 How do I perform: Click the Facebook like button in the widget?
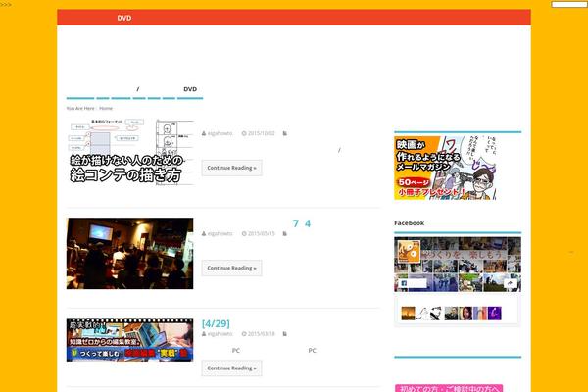point(413,283)
